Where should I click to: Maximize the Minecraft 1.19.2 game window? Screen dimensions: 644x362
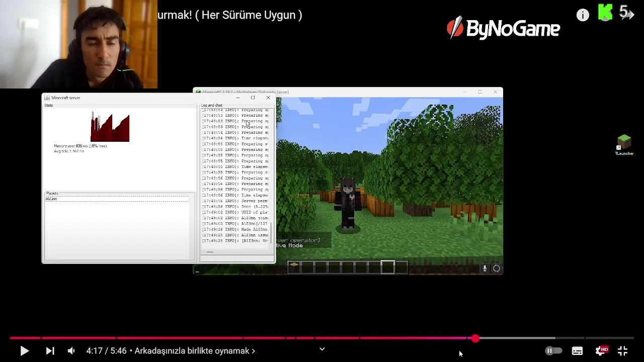[x=480, y=92]
